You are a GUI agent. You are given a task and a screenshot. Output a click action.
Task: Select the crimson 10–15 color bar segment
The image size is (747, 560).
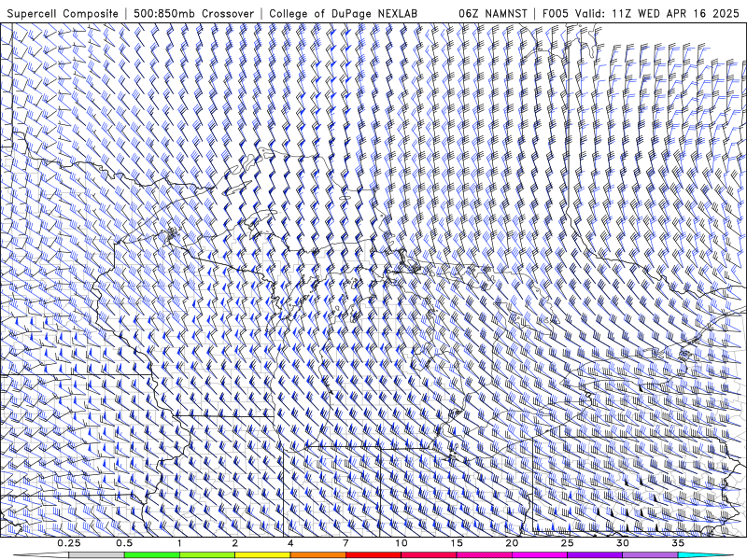429,555
